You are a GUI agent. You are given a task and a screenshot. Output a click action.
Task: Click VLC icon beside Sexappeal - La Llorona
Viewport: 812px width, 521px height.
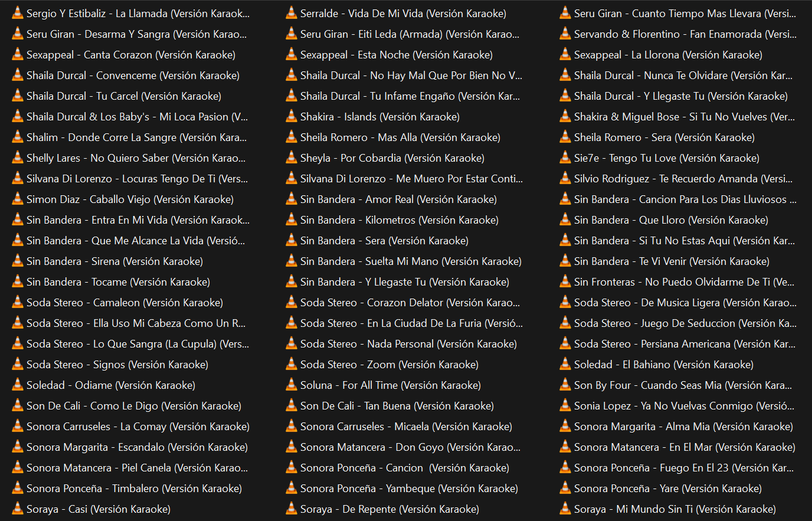pyautogui.click(x=565, y=54)
